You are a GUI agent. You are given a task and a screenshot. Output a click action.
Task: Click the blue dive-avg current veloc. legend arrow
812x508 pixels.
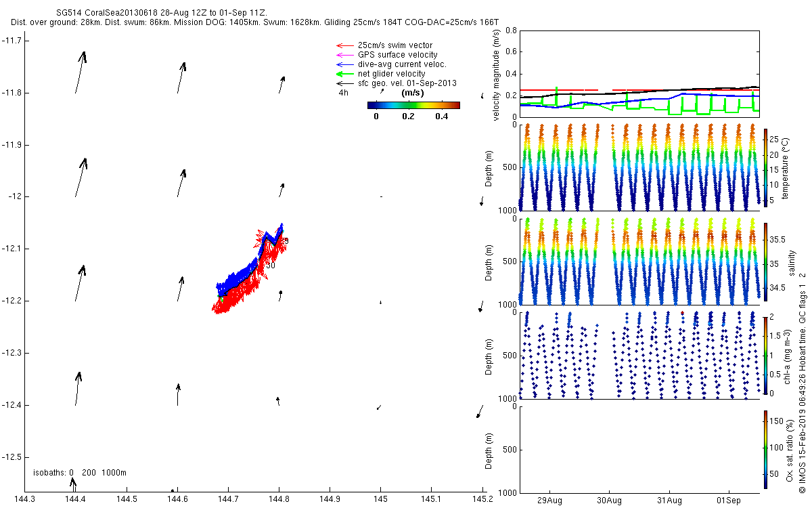click(345, 64)
